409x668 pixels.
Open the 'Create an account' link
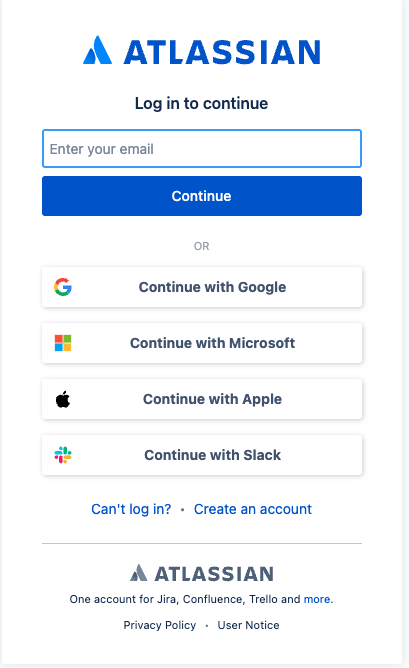253,509
